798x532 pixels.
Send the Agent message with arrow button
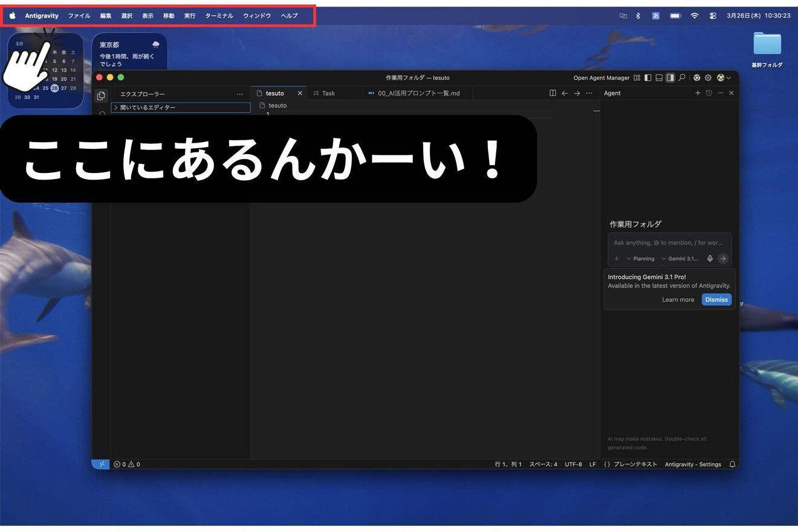723,259
